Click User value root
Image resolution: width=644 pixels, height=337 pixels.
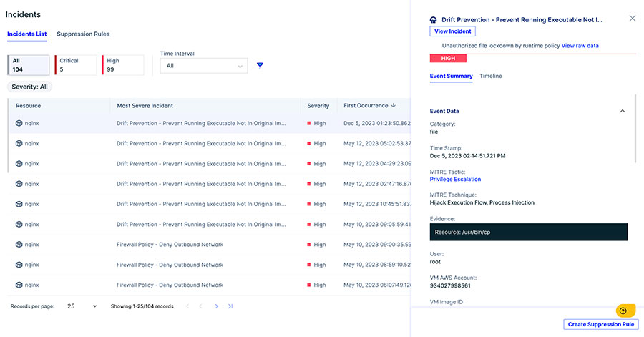tap(435, 262)
